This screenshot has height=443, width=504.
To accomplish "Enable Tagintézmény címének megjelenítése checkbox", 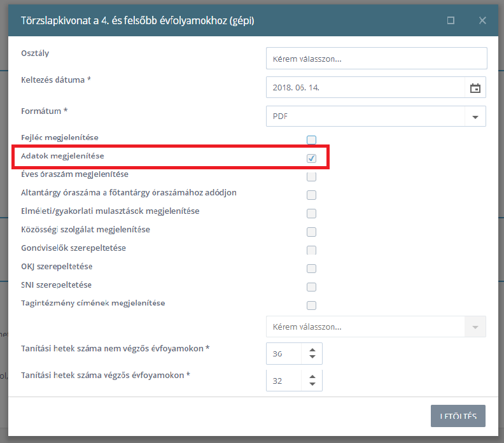I will click(x=311, y=305).
